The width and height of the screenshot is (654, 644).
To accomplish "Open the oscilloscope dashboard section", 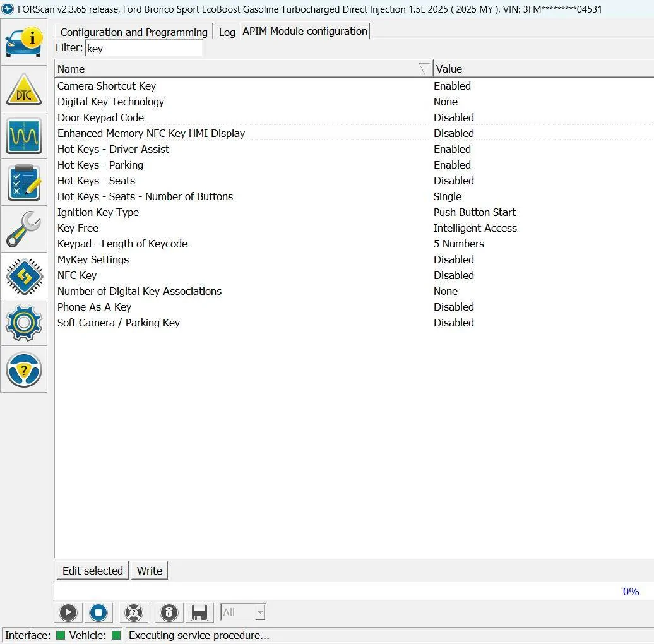I will click(x=24, y=136).
